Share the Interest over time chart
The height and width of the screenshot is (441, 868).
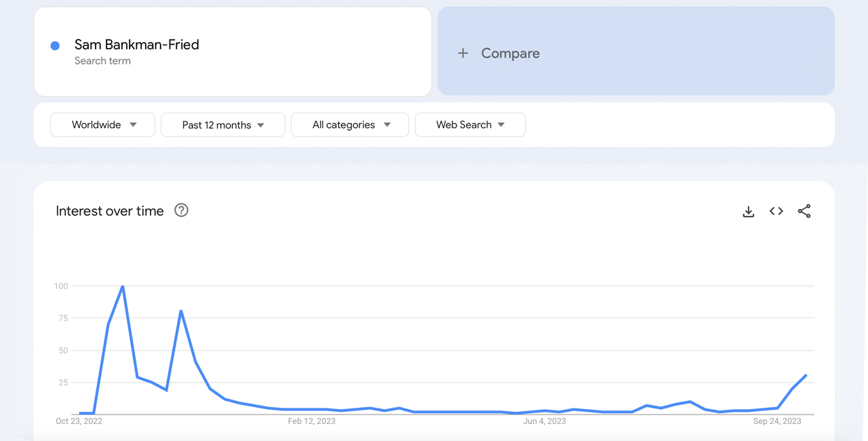[804, 211]
